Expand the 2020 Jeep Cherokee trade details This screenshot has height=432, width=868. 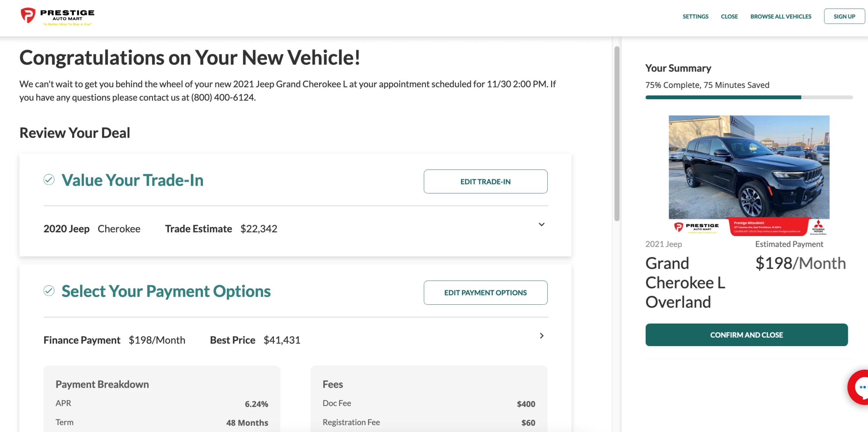pyautogui.click(x=541, y=224)
